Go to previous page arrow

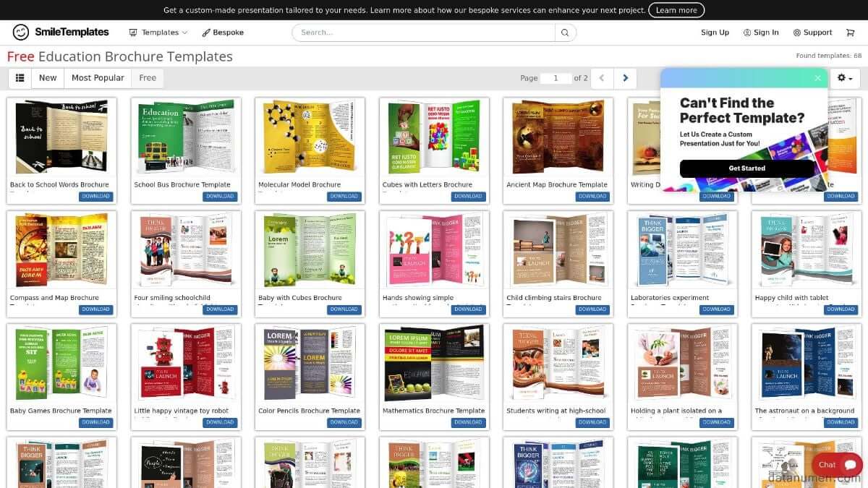[602, 78]
